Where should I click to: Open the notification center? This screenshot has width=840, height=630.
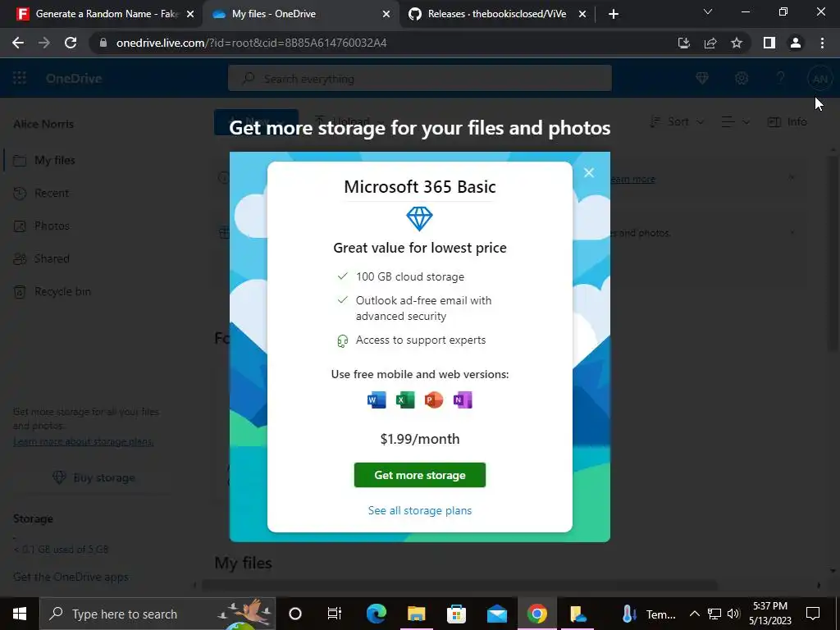click(x=813, y=614)
